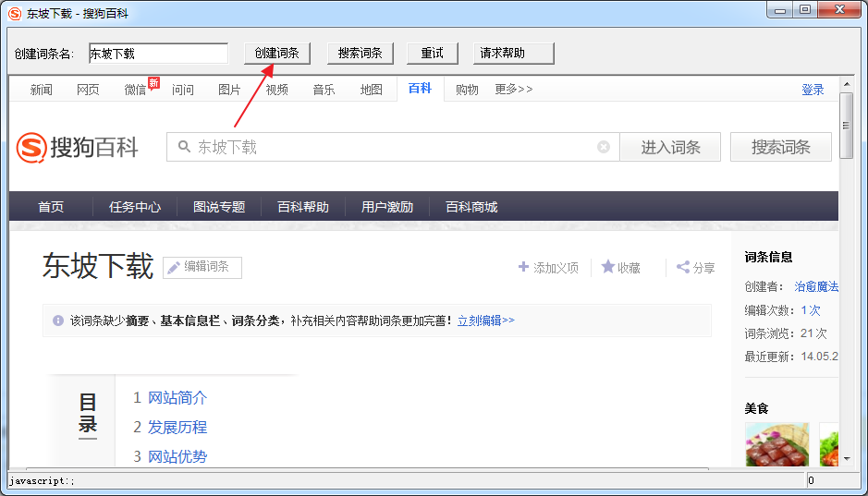Click the large 搜索词条 button on the page

pos(780,147)
